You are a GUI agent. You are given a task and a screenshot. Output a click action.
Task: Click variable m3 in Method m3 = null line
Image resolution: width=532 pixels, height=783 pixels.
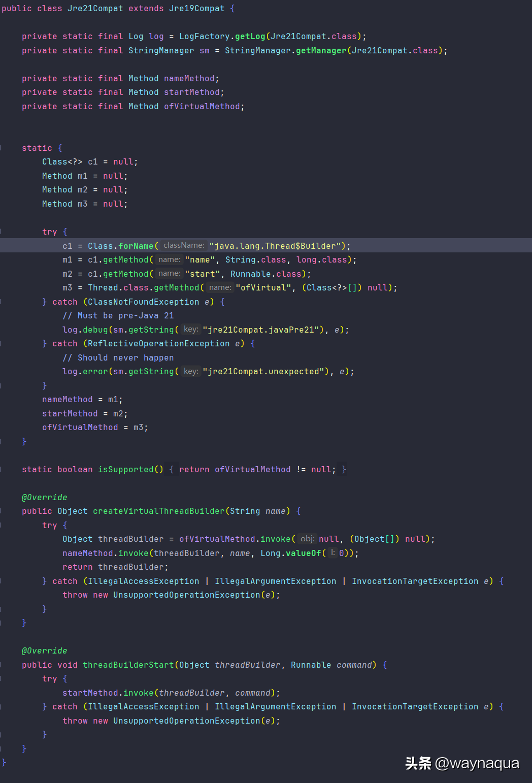click(x=83, y=204)
